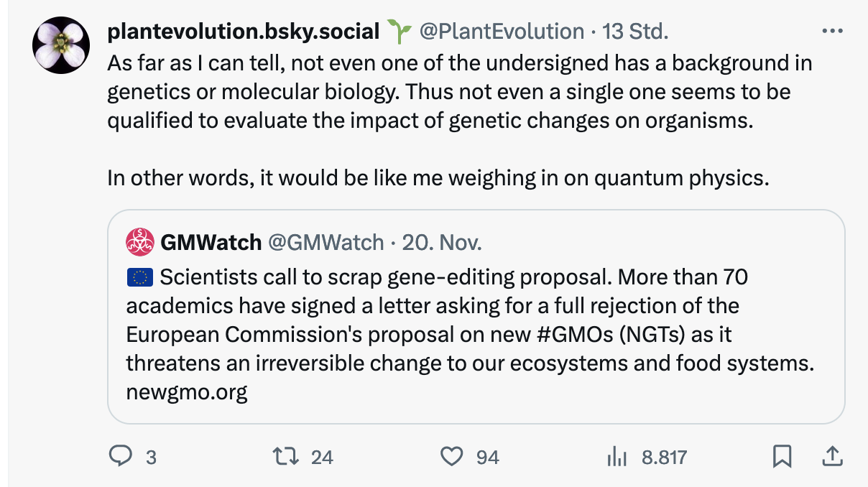Viewport: 868px width, 487px height.
Task: Click the 8.817 views count
Action: coord(664,457)
